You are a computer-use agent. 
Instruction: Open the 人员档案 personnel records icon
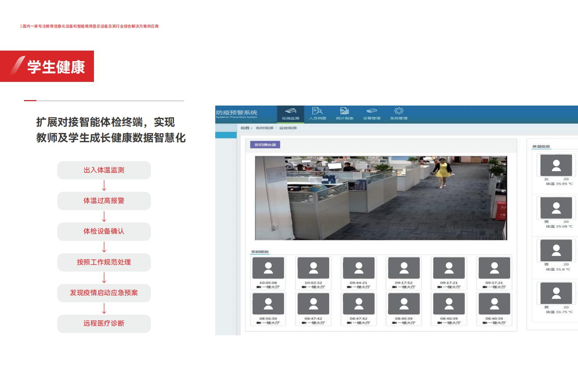pos(317,111)
